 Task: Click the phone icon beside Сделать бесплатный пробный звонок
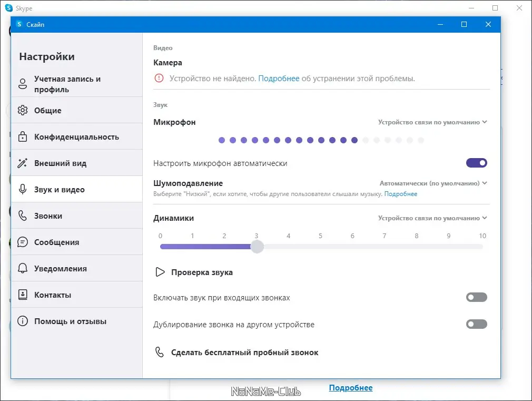(160, 352)
